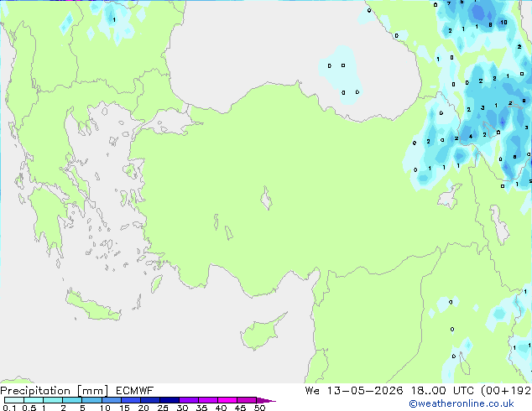
Task: Click the '4' precipitation value on the map
Action: tap(471, 137)
